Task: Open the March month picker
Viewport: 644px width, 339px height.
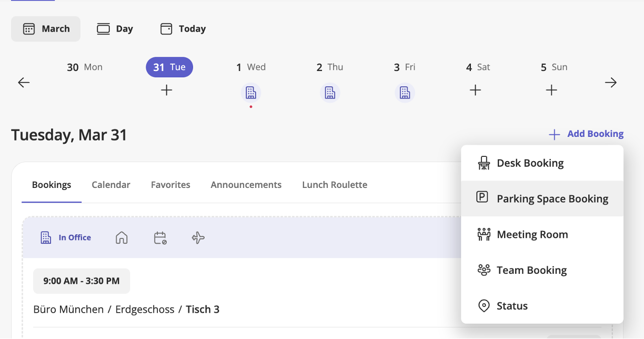Action: [x=46, y=29]
